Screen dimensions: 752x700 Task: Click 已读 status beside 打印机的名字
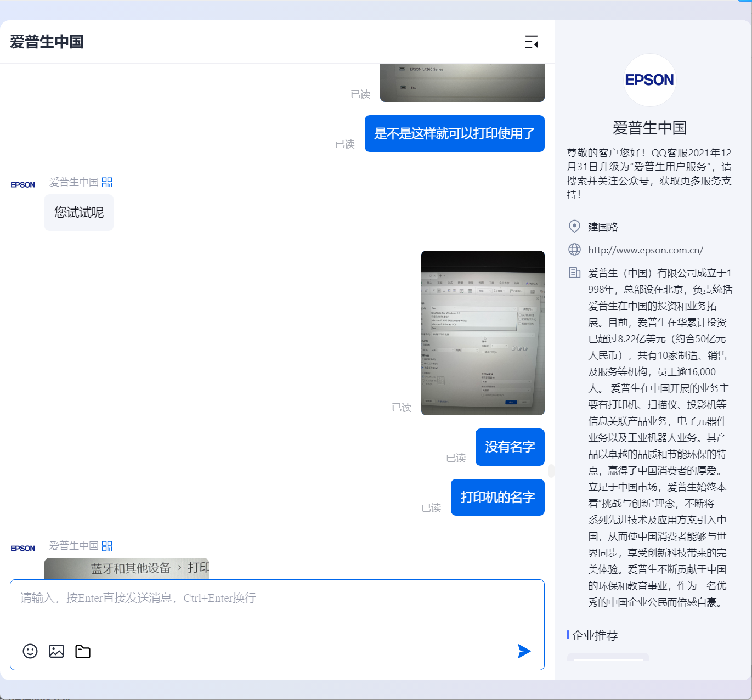click(x=431, y=508)
